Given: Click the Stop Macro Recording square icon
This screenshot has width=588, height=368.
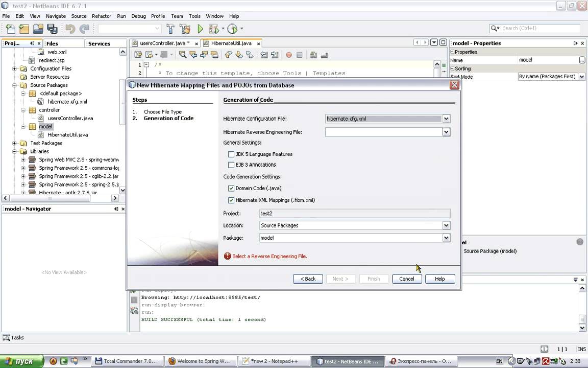Looking at the screenshot, I should pyautogui.click(x=299, y=55).
